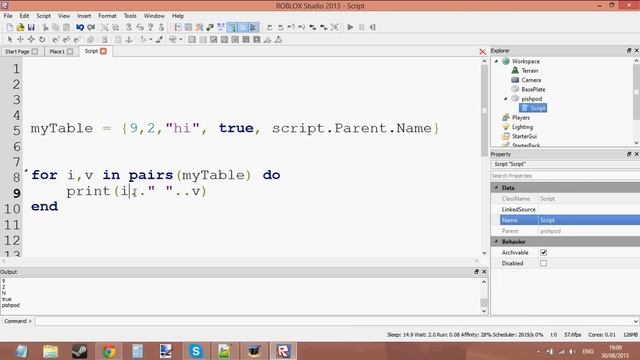Select StarterGui in the Explorer
640x360 pixels.
click(x=524, y=136)
